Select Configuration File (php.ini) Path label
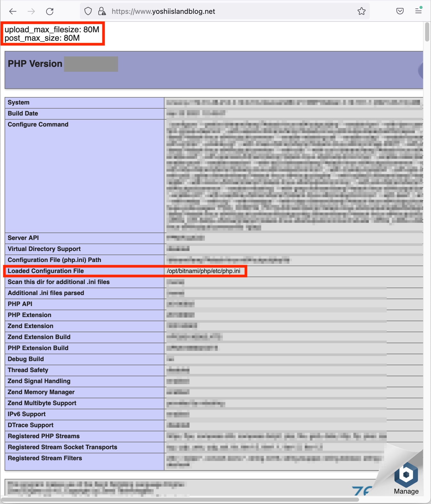 pyautogui.click(x=55, y=260)
